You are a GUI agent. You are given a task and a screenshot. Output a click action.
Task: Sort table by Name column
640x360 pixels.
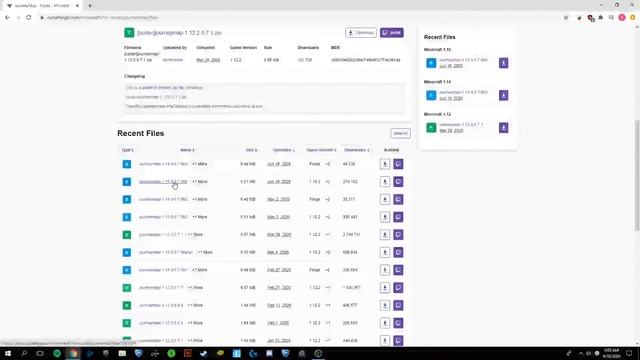[187, 150]
